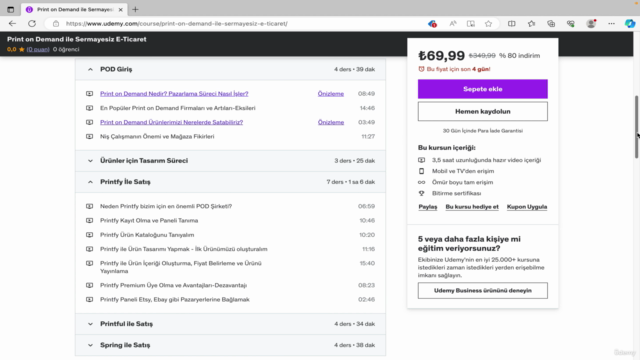Image resolution: width=640 pixels, height=360 pixels.
Task: Click the ₺69,99 price
Action: click(441, 56)
